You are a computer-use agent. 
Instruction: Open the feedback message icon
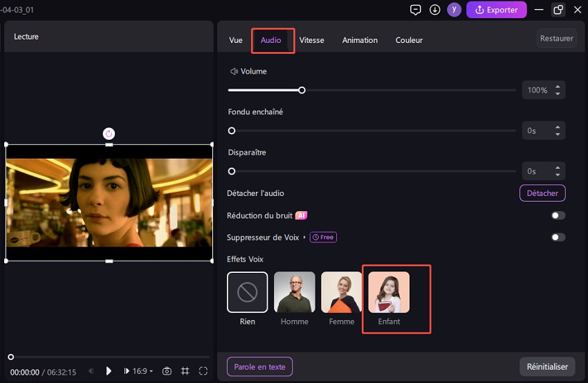(x=416, y=10)
